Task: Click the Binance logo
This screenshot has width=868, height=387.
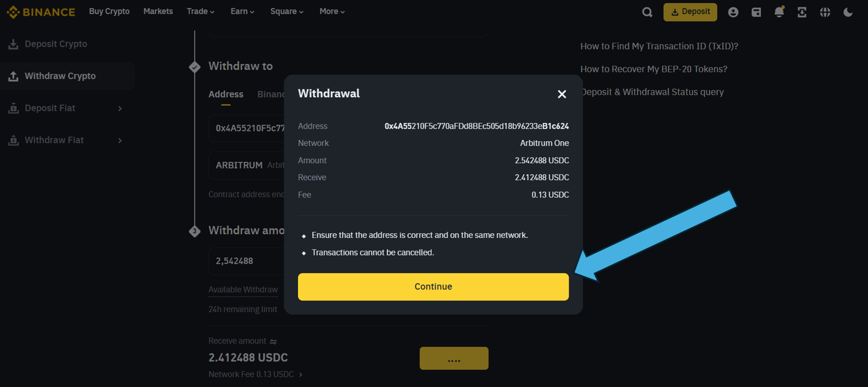Action: [x=41, y=12]
